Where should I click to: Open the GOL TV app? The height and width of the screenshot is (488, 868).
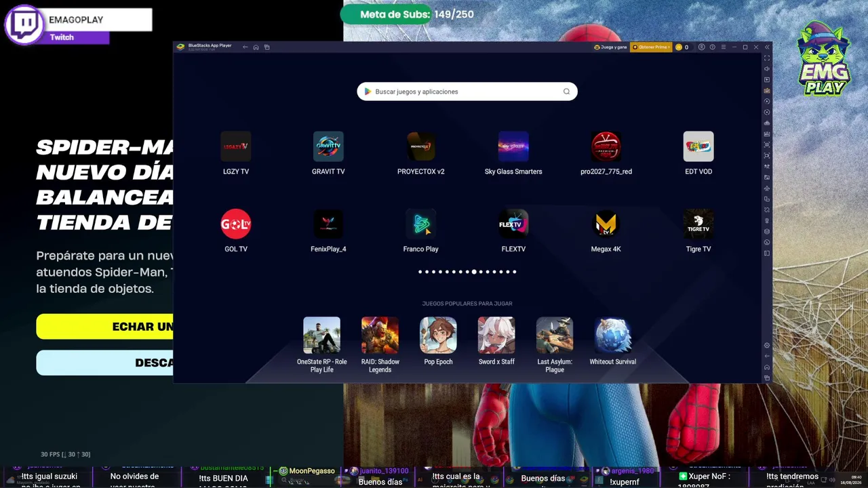[x=236, y=224]
